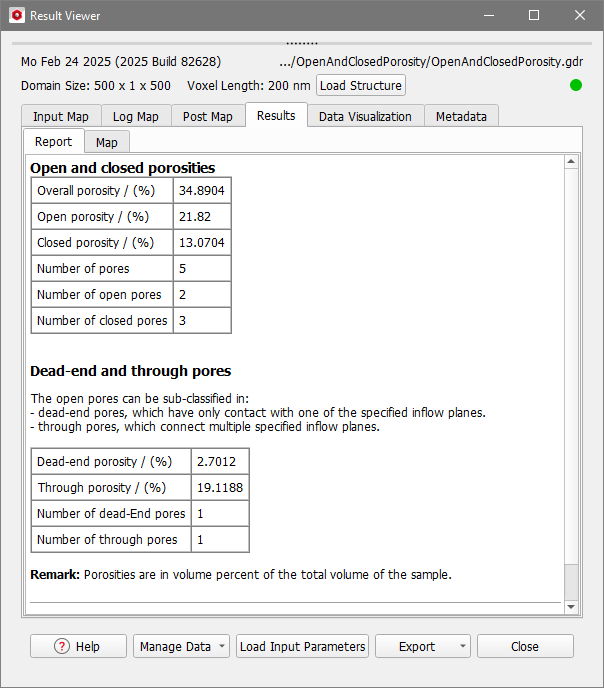Click the Open and closed porosities heading
The image size is (604, 688).
coord(122,168)
